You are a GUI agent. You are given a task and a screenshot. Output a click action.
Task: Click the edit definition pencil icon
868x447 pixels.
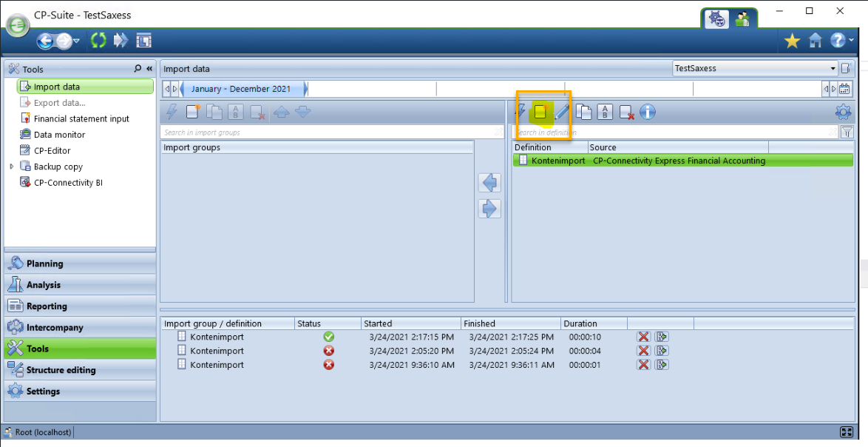pos(562,112)
